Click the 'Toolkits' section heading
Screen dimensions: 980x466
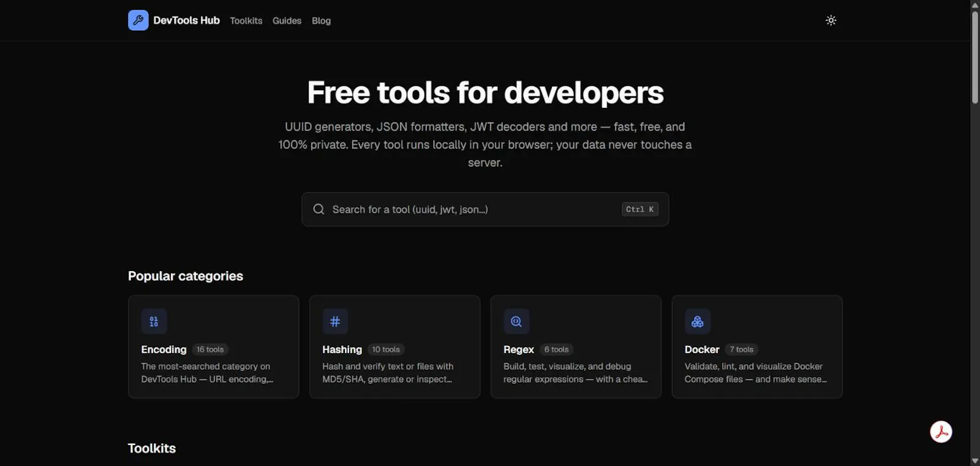[152, 448]
